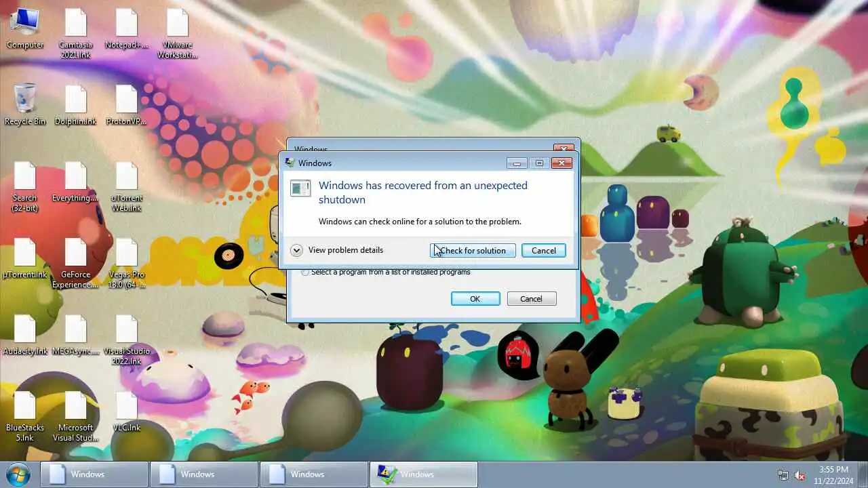This screenshot has height=488, width=868.
Task: Minimize the front Windows recovery dialog
Action: point(517,163)
